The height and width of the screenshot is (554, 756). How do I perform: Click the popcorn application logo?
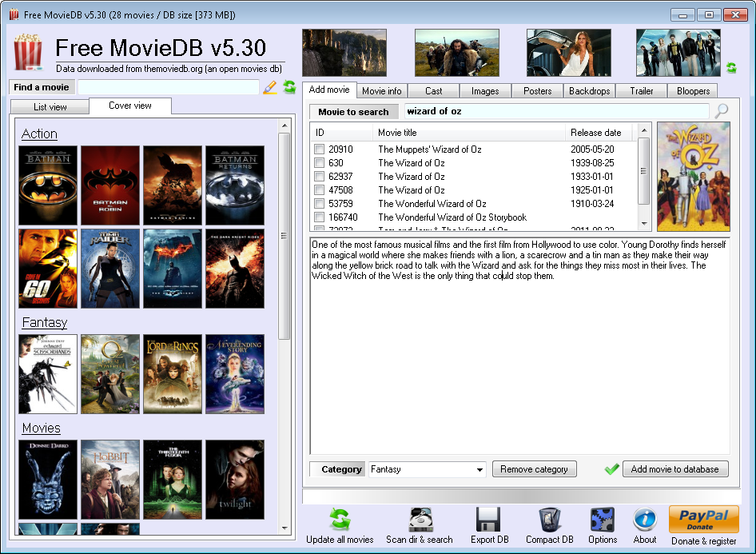point(27,52)
